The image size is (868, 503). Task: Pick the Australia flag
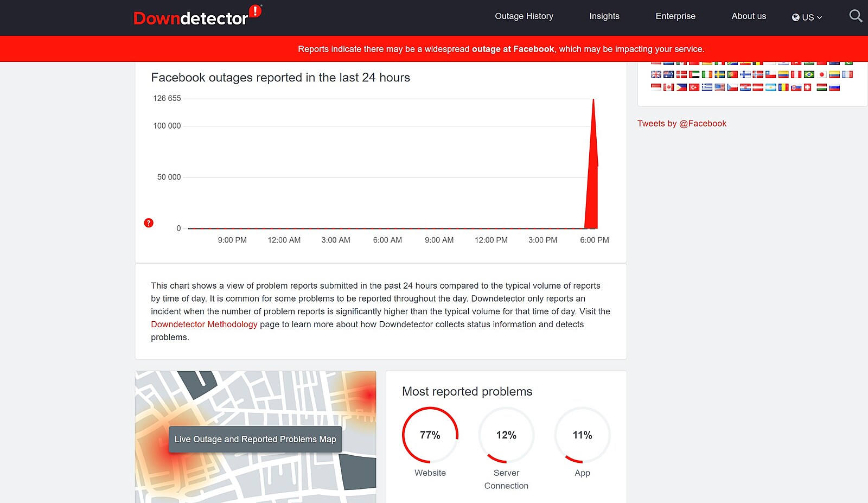click(x=668, y=75)
